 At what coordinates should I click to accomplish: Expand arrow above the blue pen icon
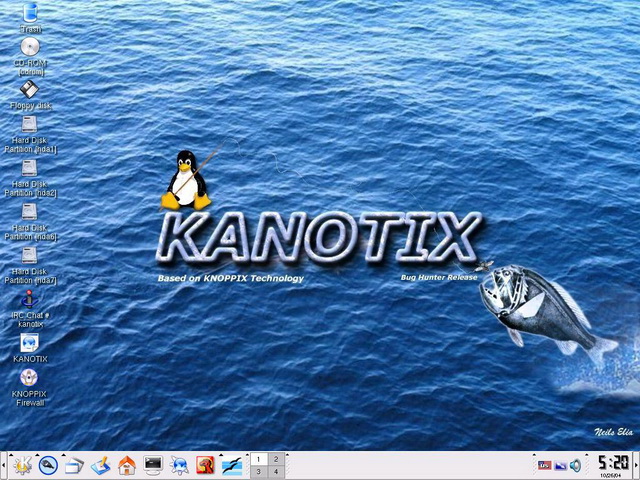pos(37,454)
